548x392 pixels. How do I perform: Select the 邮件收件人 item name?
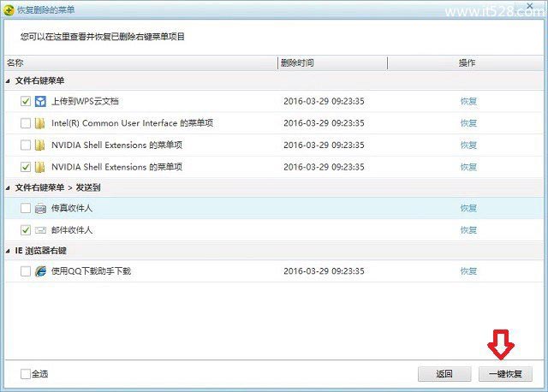click(72, 230)
